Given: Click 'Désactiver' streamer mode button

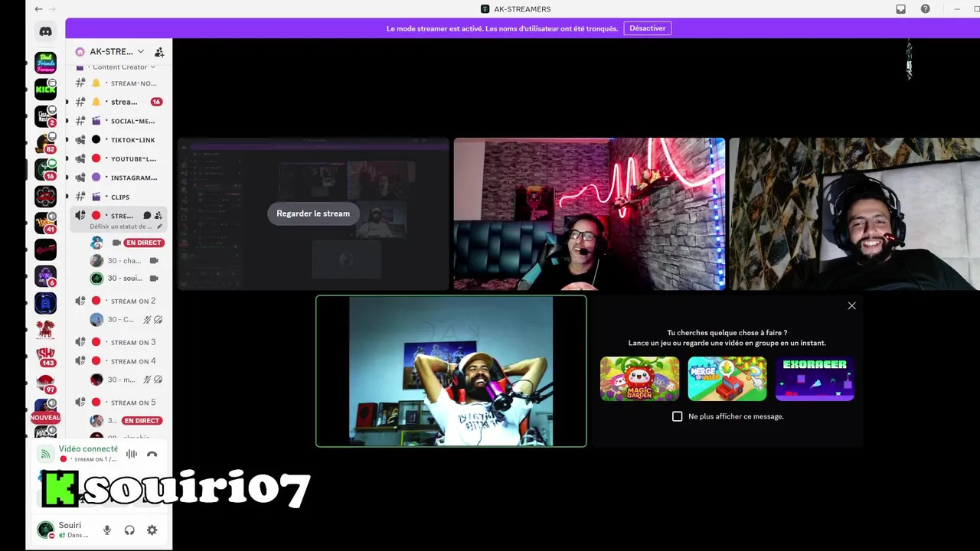Looking at the screenshot, I should [648, 28].
